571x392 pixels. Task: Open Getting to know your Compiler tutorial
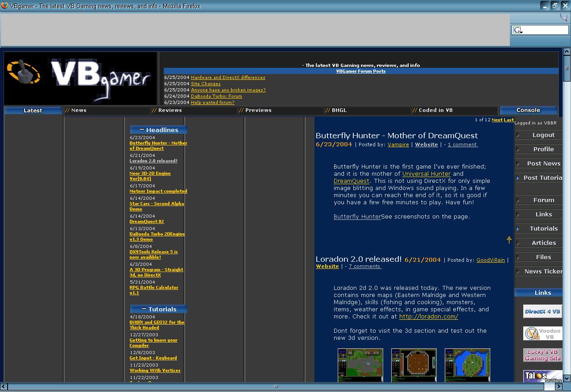click(x=153, y=343)
